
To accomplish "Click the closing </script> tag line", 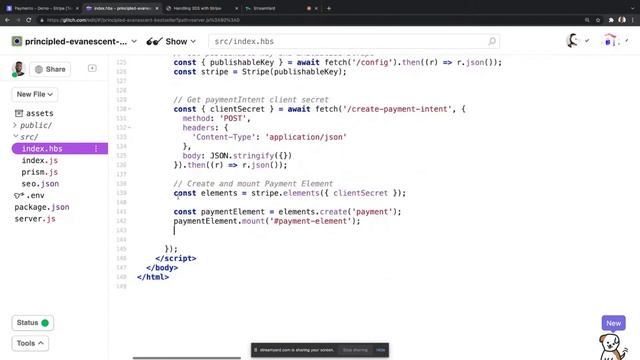I will click(176, 258).
